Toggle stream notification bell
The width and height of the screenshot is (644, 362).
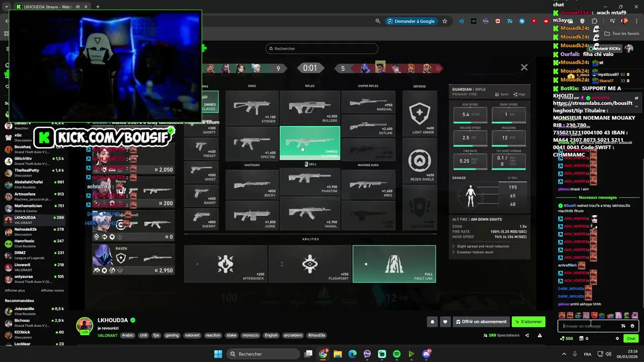(x=432, y=322)
